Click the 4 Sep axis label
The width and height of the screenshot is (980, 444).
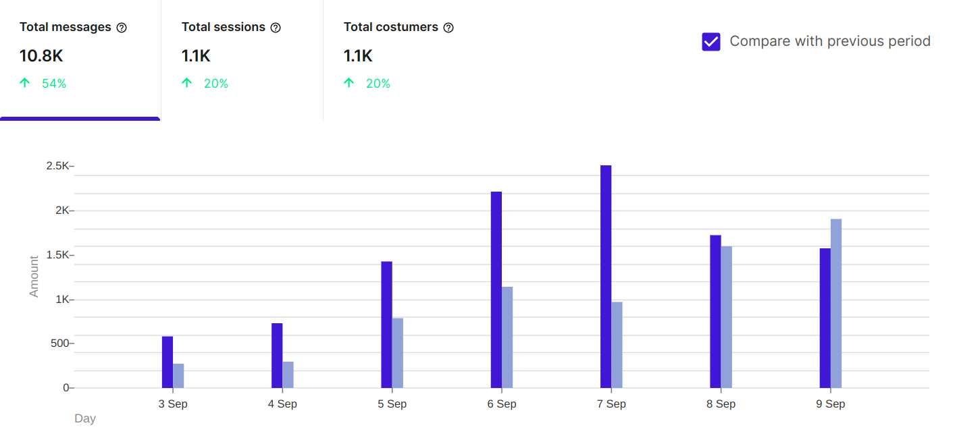pos(282,404)
